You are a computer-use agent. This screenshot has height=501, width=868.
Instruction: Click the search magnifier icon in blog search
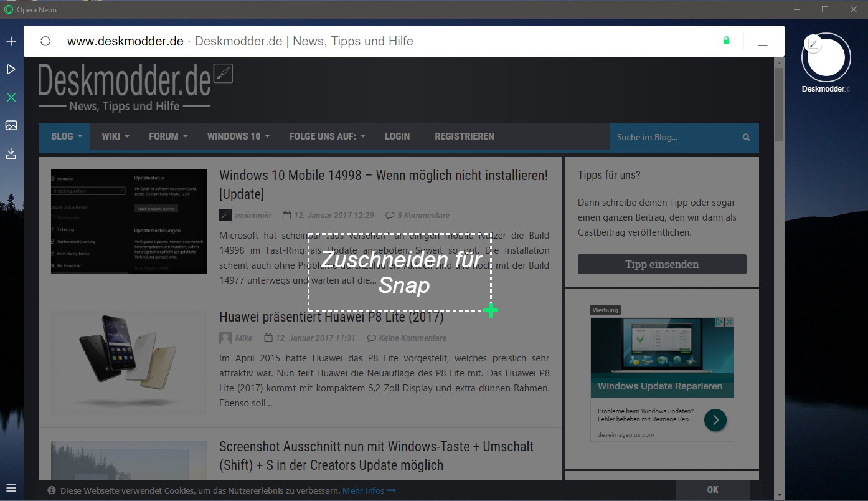pos(746,138)
